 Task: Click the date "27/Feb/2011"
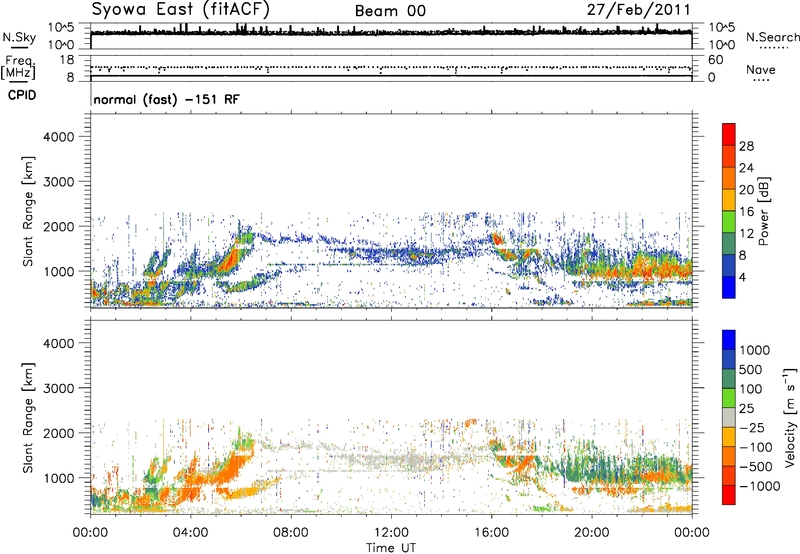click(639, 9)
